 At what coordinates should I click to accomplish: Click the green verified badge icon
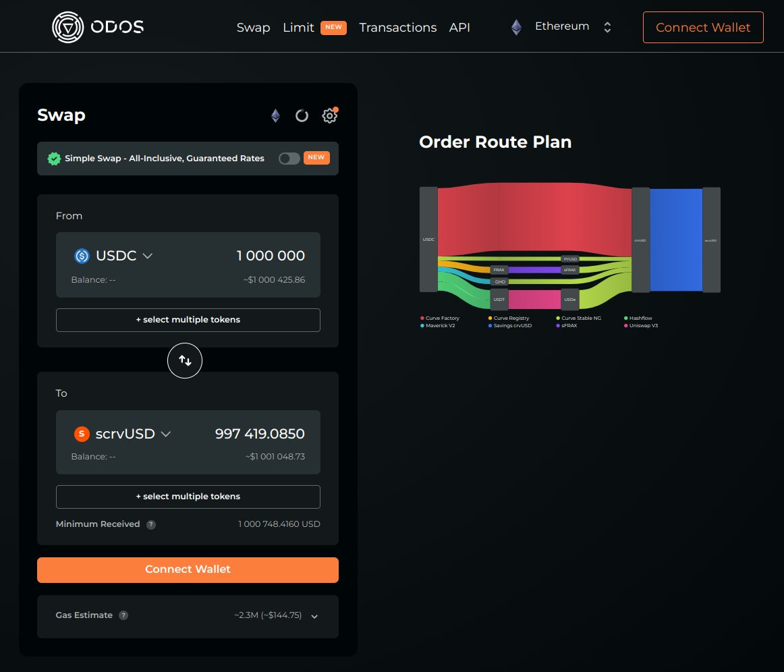click(54, 159)
